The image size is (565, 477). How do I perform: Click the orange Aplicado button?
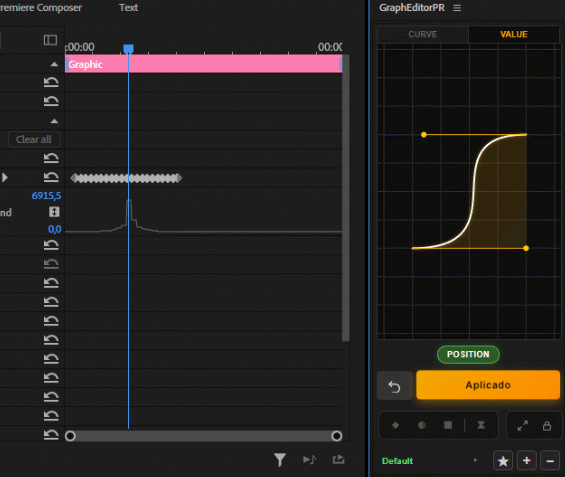click(488, 385)
